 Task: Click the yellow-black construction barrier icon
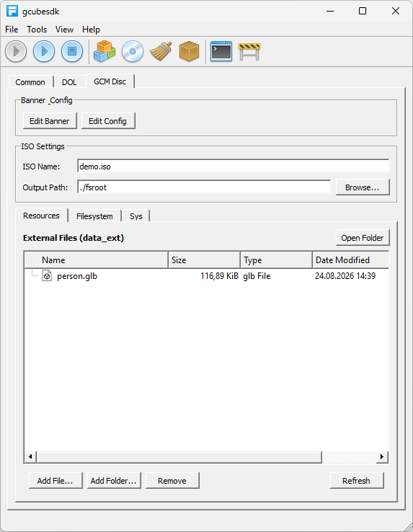click(x=249, y=52)
